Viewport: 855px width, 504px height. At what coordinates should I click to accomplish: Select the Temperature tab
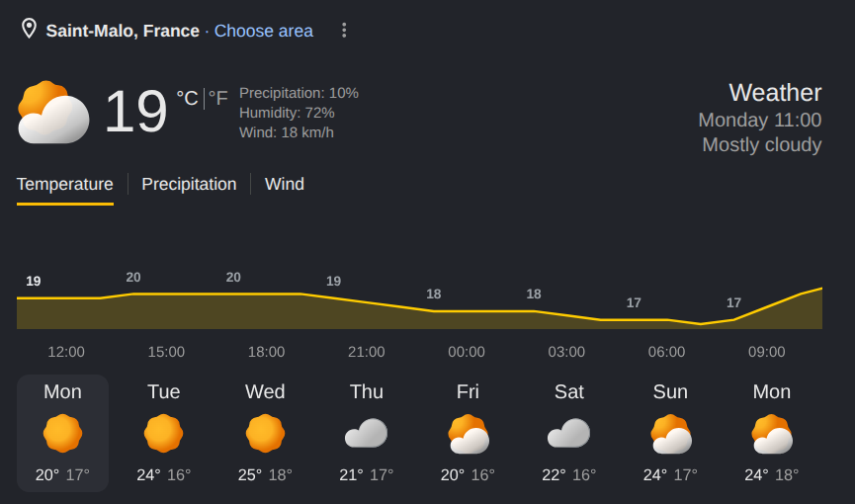(65, 184)
